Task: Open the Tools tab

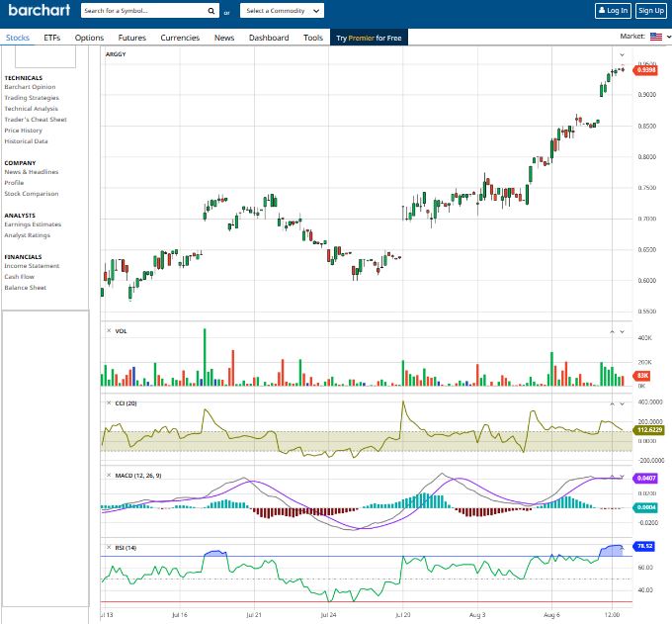Action: 313,38
